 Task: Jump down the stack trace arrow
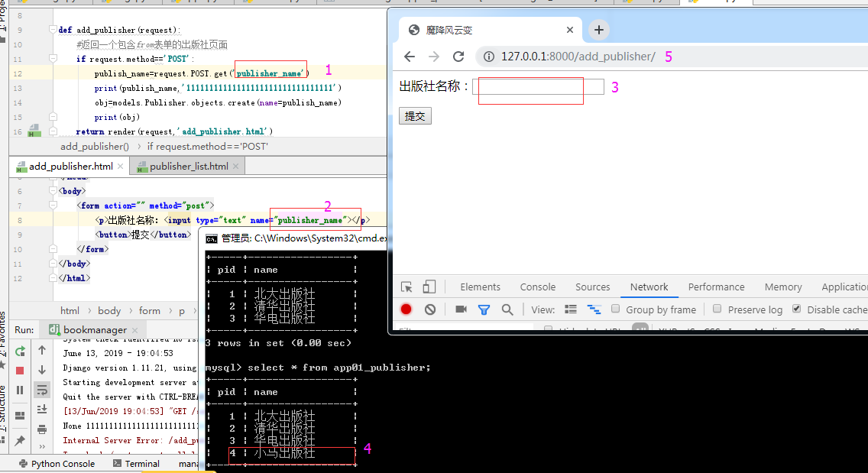pyautogui.click(x=42, y=370)
